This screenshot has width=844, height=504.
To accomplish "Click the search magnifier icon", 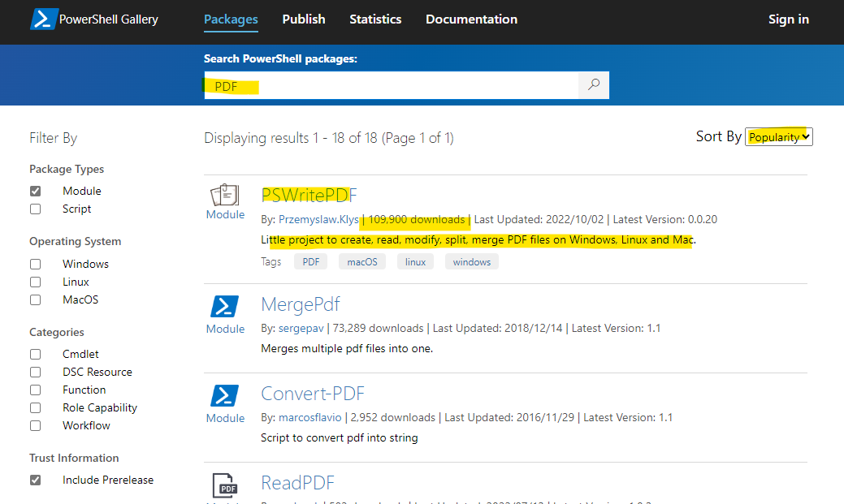I will pyautogui.click(x=593, y=84).
